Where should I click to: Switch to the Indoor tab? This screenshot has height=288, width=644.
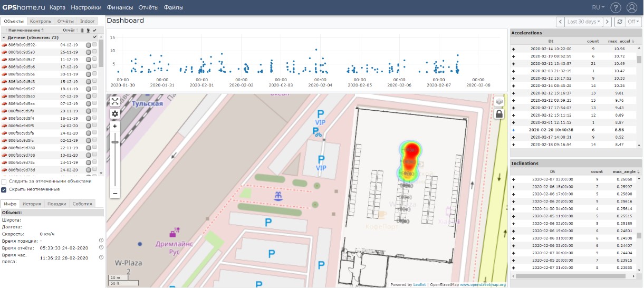[87, 21]
